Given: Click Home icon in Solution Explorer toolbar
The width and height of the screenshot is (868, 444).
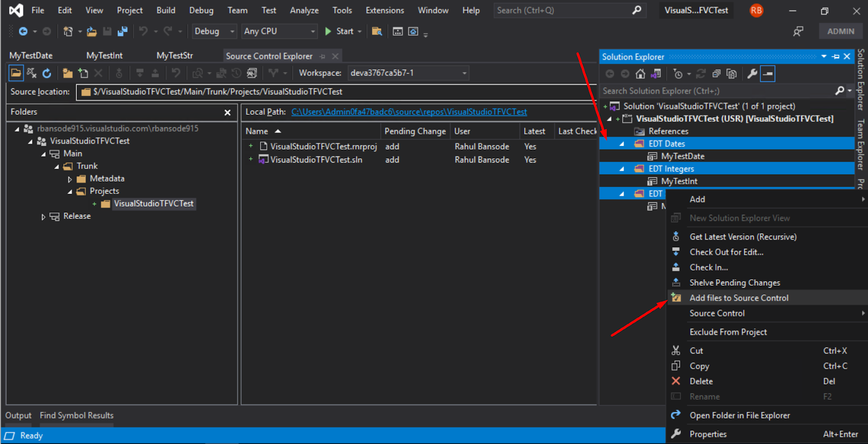Looking at the screenshot, I should tap(641, 74).
